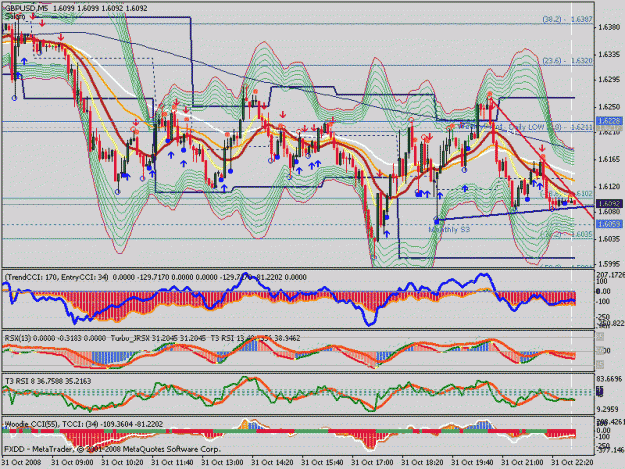This screenshot has height=469, width=625.
Task: Click the 1.6250 price axis value
Action: click(x=608, y=107)
